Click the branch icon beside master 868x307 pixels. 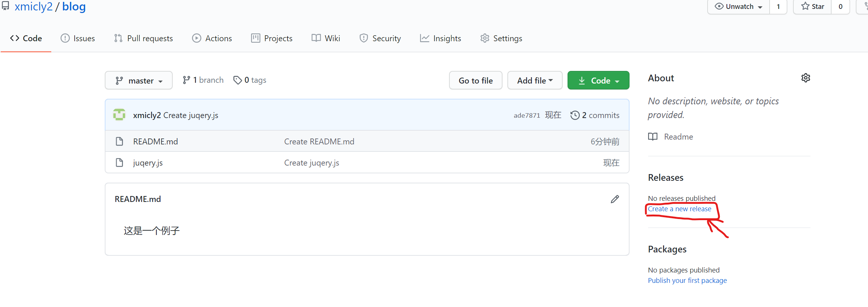click(119, 81)
